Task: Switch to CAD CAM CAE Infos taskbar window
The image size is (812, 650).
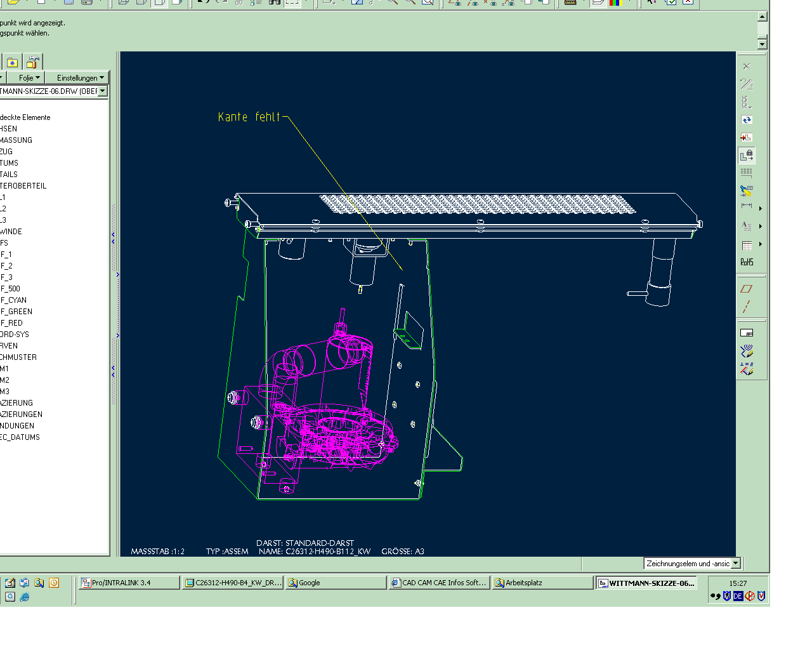Action: (439, 583)
